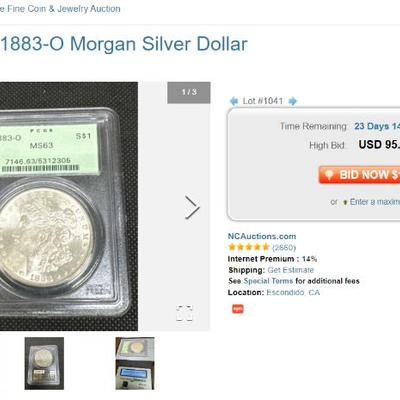
Task: Open the Special Terms link
Action: tap(268, 281)
